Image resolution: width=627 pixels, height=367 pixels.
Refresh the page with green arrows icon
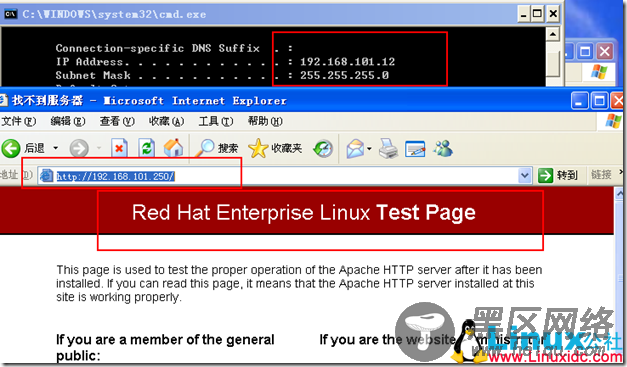click(x=146, y=149)
